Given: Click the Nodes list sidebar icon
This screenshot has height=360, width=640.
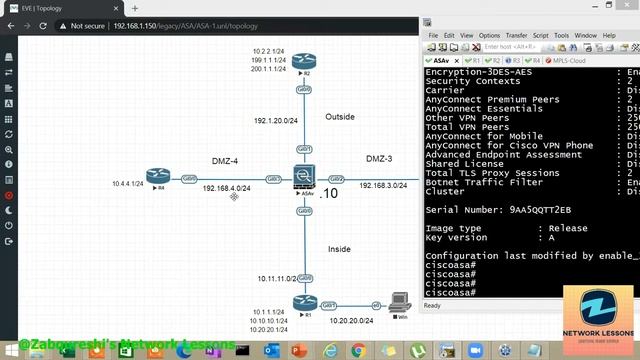Looking at the screenshot, I should point(9,73).
